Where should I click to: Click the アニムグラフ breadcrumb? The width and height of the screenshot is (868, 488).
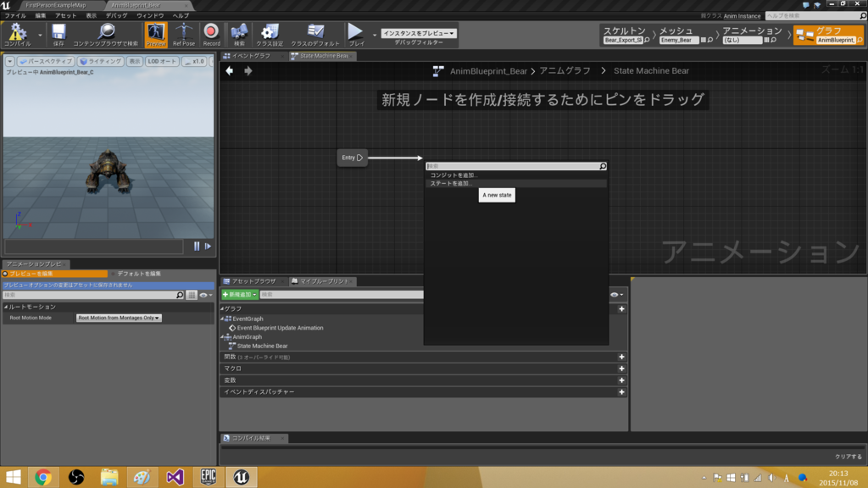[565, 71]
